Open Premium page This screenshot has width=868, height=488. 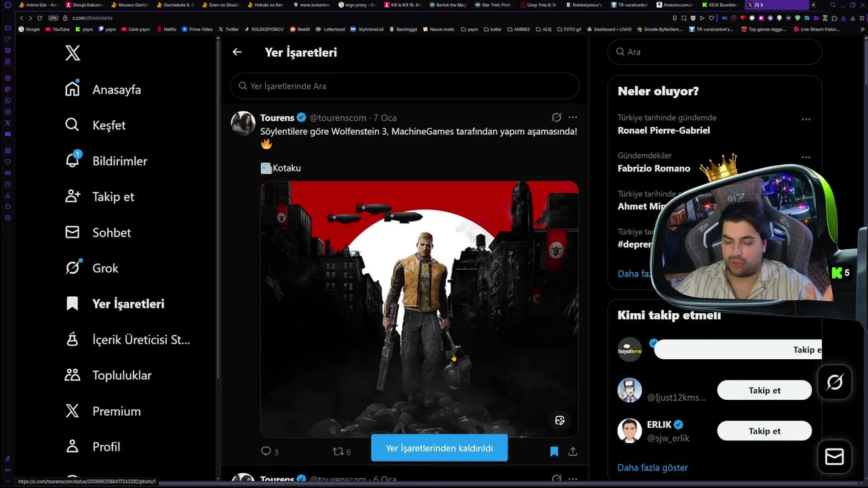102,411
